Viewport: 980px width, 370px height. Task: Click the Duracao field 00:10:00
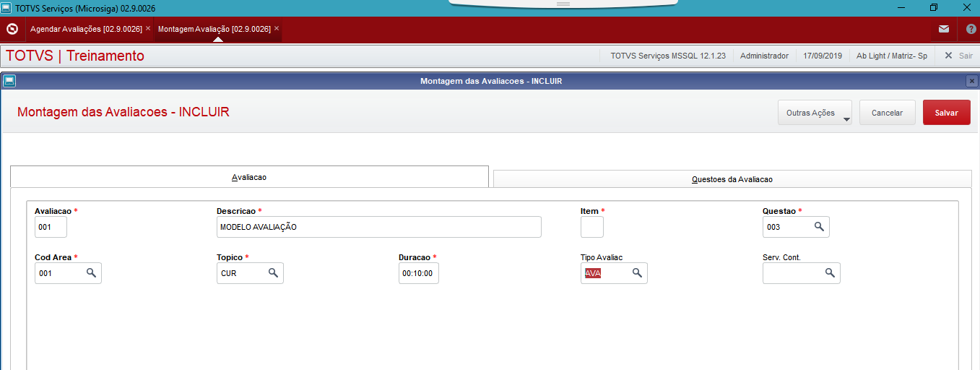pos(419,273)
